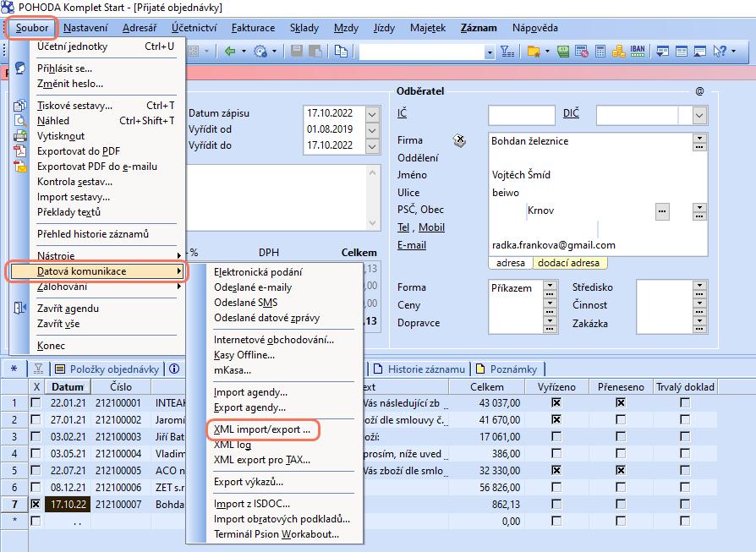Screen dimensions: 756x552
Task: Open dropdown arrow beside the back arrow
Action: pyautogui.click(x=244, y=51)
